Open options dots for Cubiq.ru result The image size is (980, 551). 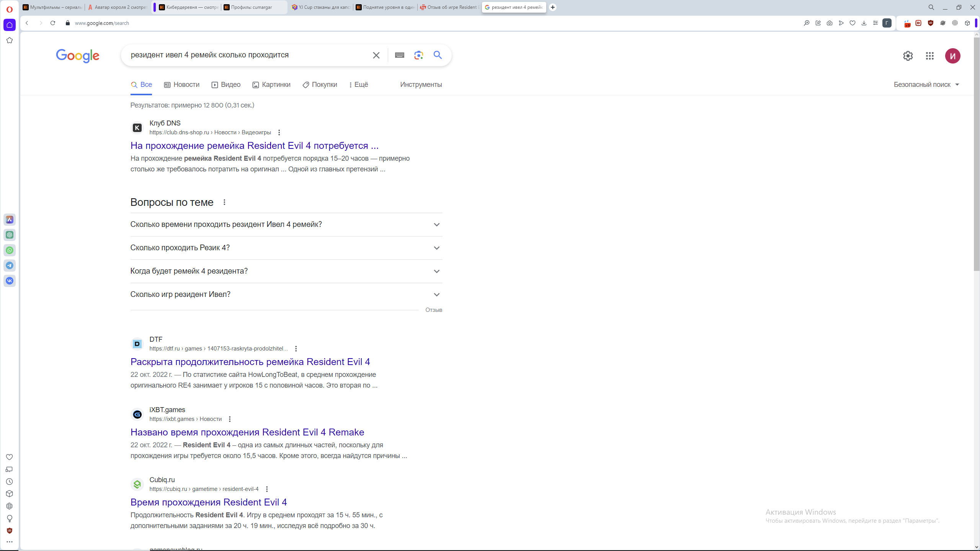[267, 489]
